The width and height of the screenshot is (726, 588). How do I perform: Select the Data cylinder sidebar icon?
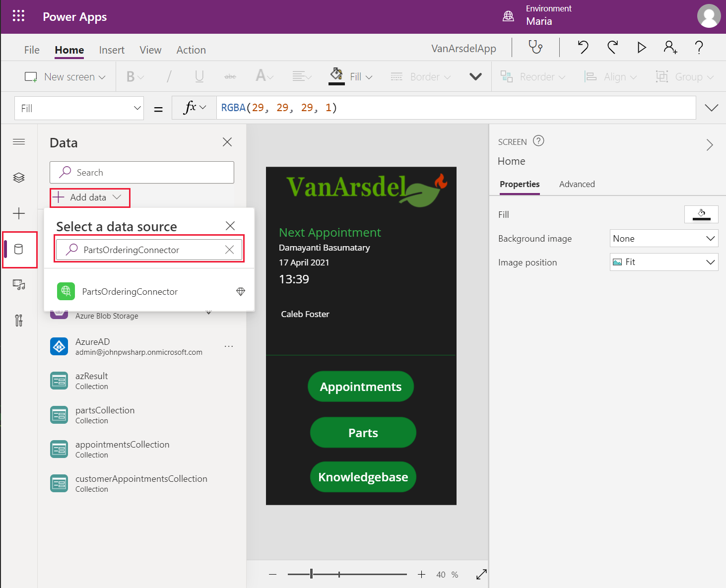point(19,249)
